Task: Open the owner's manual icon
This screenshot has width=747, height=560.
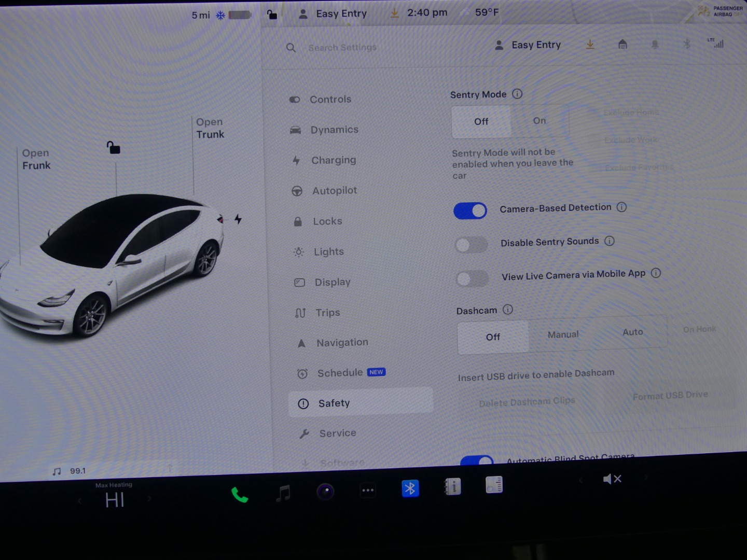Action: point(453,487)
